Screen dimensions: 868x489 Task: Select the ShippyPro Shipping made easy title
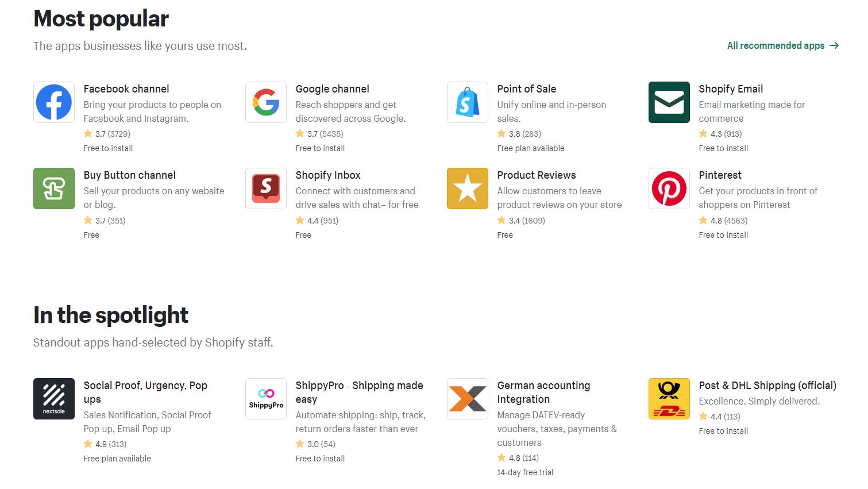359,392
